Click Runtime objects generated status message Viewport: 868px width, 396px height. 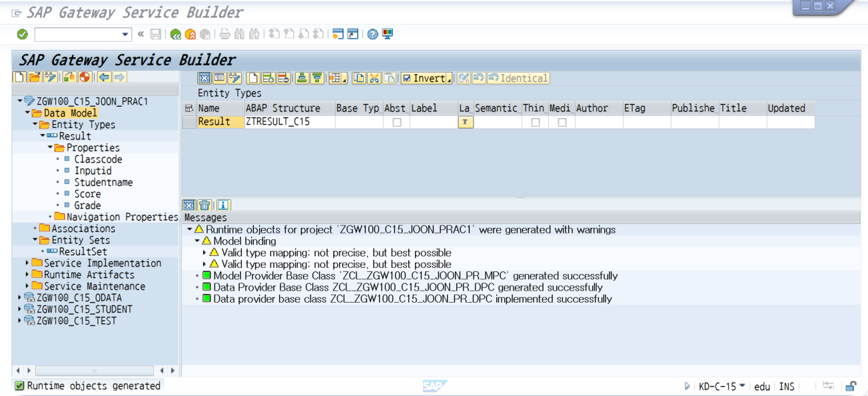pyautogui.click(x=93, y=386)
